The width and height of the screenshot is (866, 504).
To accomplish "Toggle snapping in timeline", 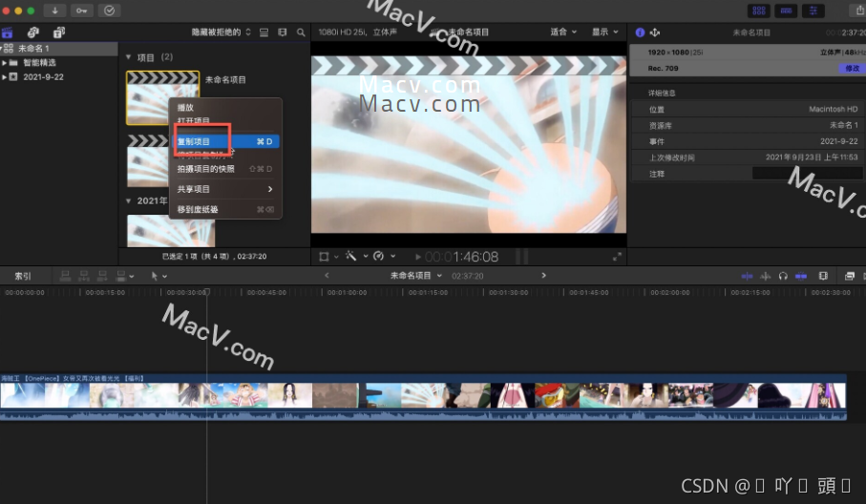I will (x=801, y=276).
